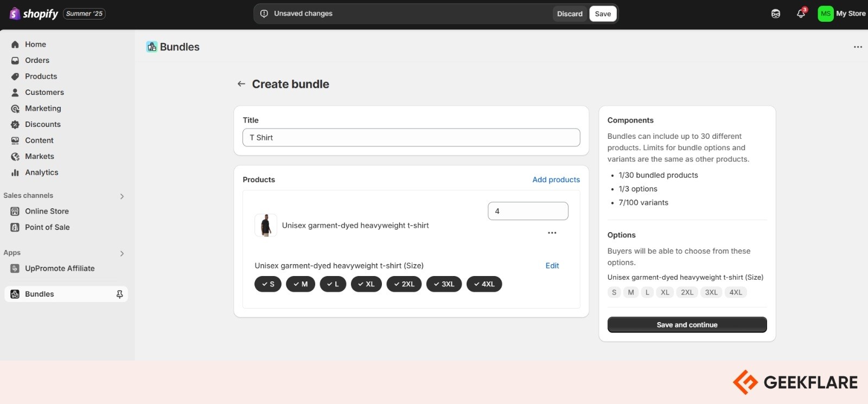Click the back arrow beside Create bundle
Viewport: 868px width, 404px height.
pos(241,84)
